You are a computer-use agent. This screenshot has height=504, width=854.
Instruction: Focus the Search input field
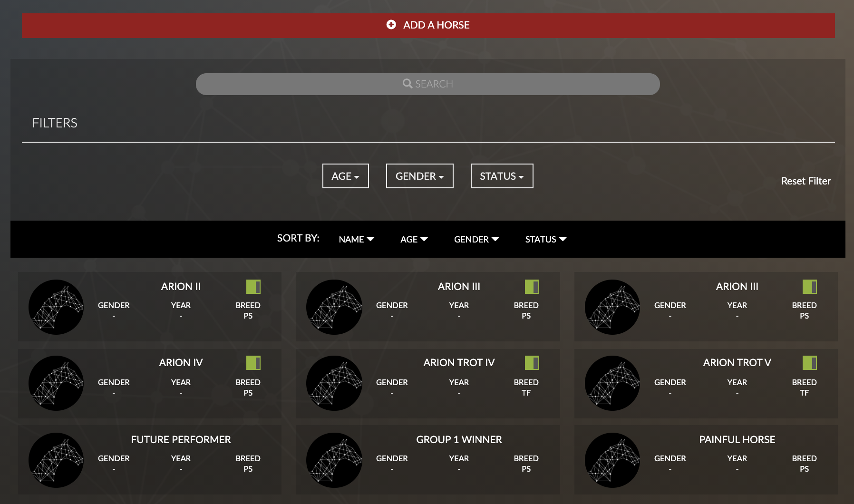click(427, 84)
